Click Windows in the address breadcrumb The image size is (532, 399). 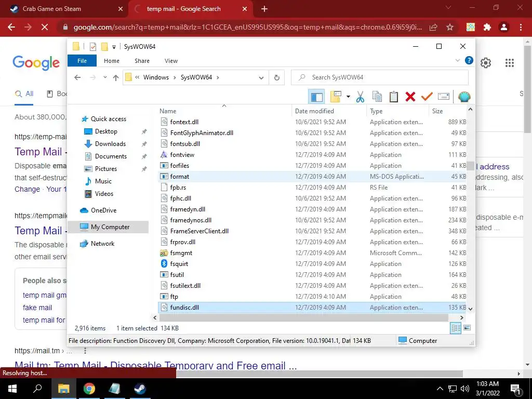pos(156,77)
